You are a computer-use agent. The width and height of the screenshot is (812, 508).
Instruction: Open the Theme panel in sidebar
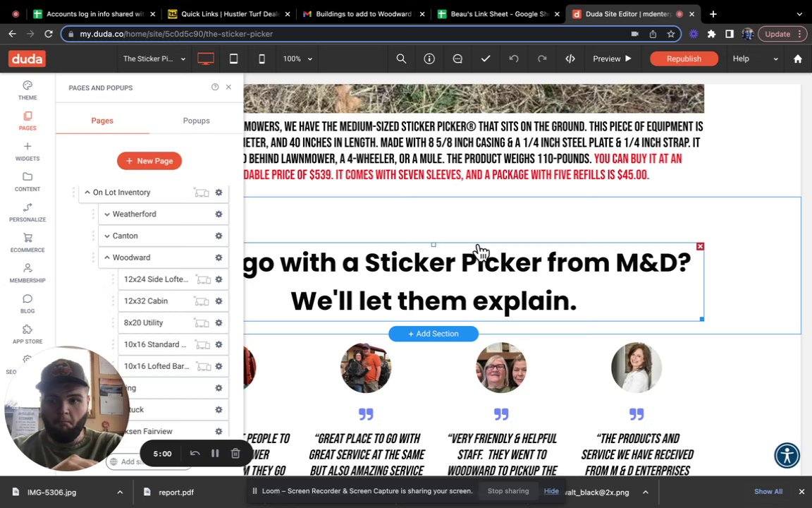(27, 90)
